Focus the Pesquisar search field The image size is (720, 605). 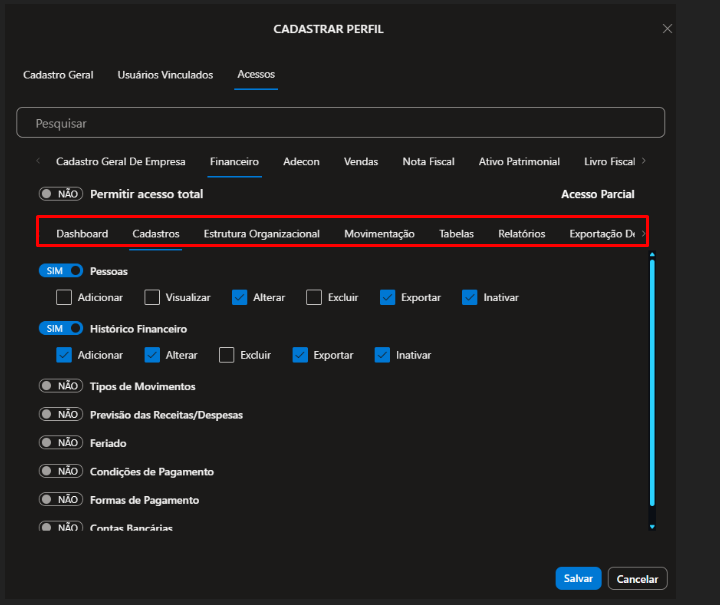(x=340, y=123)
